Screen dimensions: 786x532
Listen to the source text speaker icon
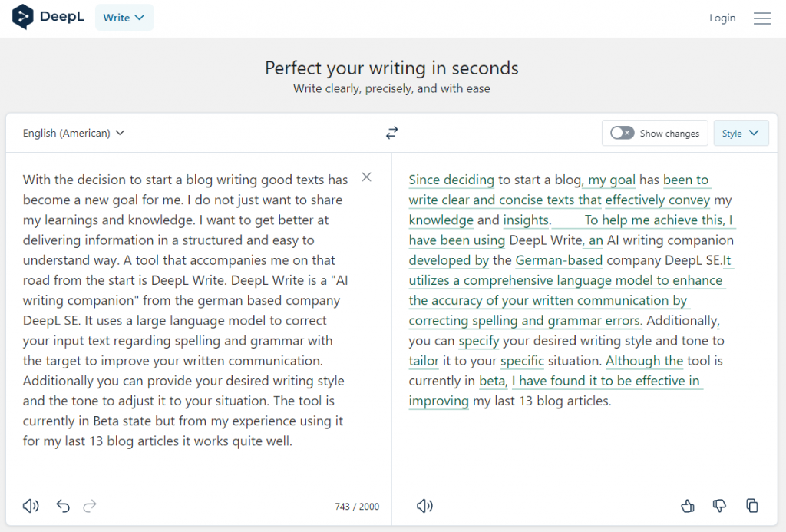tap(31, 506)
